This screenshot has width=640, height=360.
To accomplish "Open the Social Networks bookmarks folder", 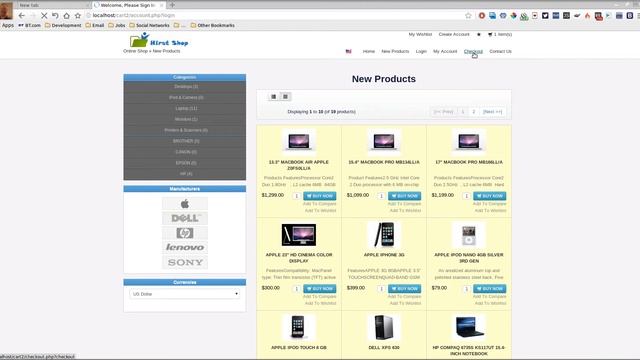I will pyautogui.click(x=149, y=25).
